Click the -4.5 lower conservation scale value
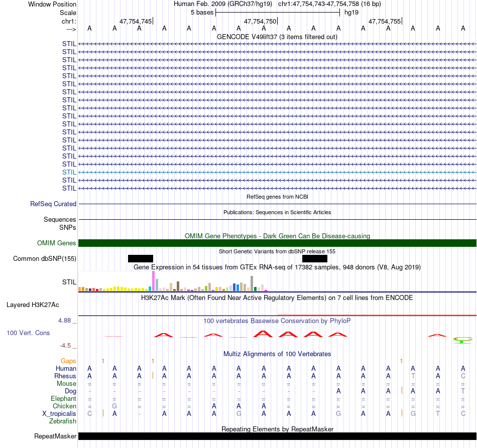Viewport: 477px width, 448px height. (x=65, y=345)
